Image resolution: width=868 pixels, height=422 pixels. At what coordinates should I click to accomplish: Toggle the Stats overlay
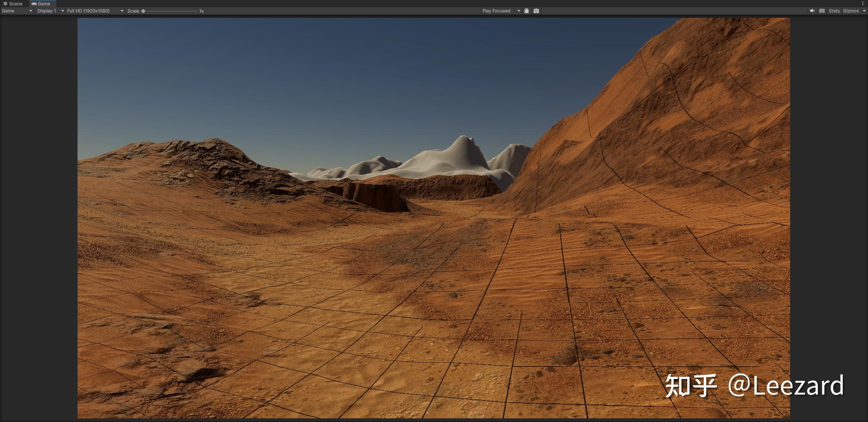click(834, 11)
